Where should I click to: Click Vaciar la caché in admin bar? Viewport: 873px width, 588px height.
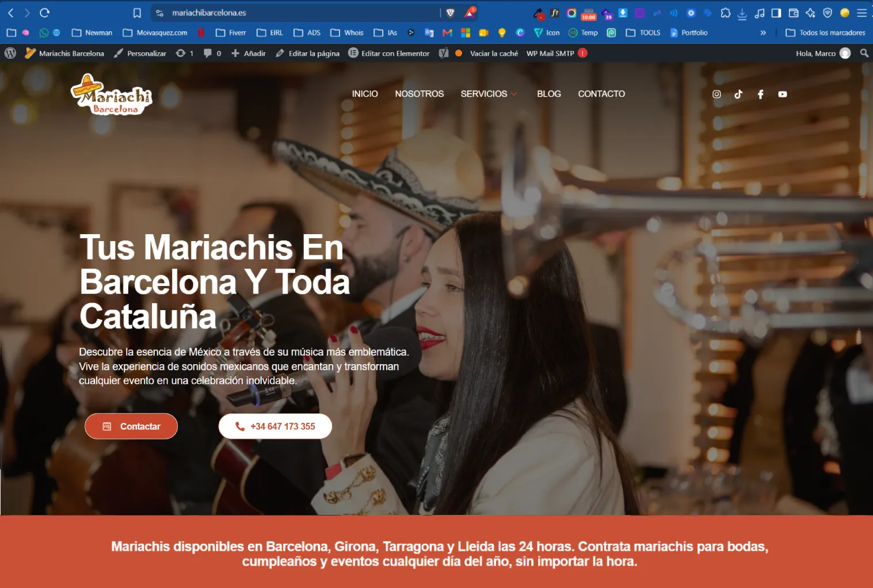pyautogui.click(x=494, y=53)
